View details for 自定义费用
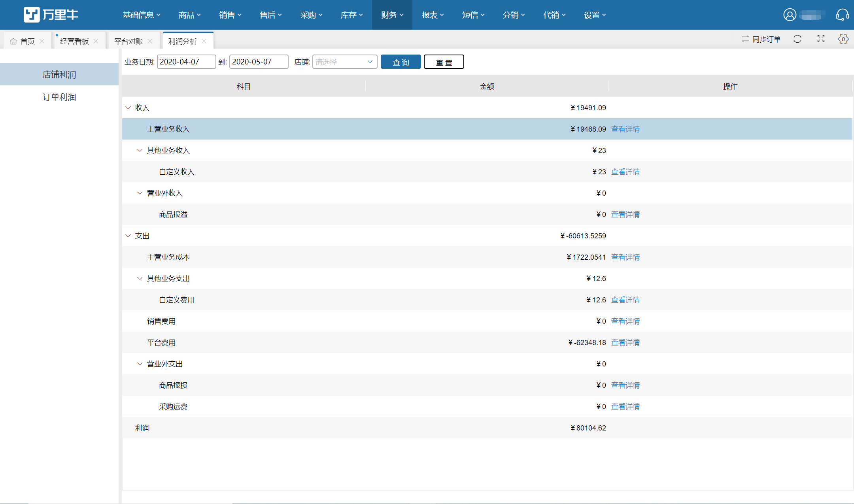The height and width of the screenshot is (504, 854). tap(625, 300)
